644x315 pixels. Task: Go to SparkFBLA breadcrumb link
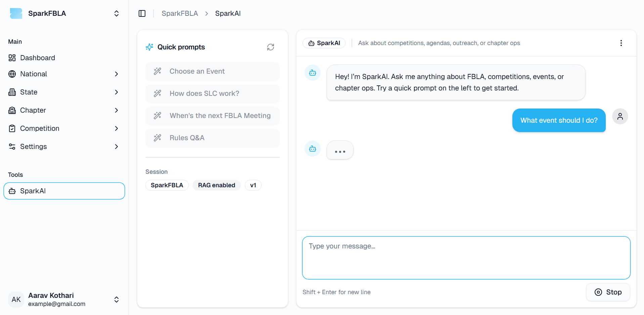tap(180, 13)
